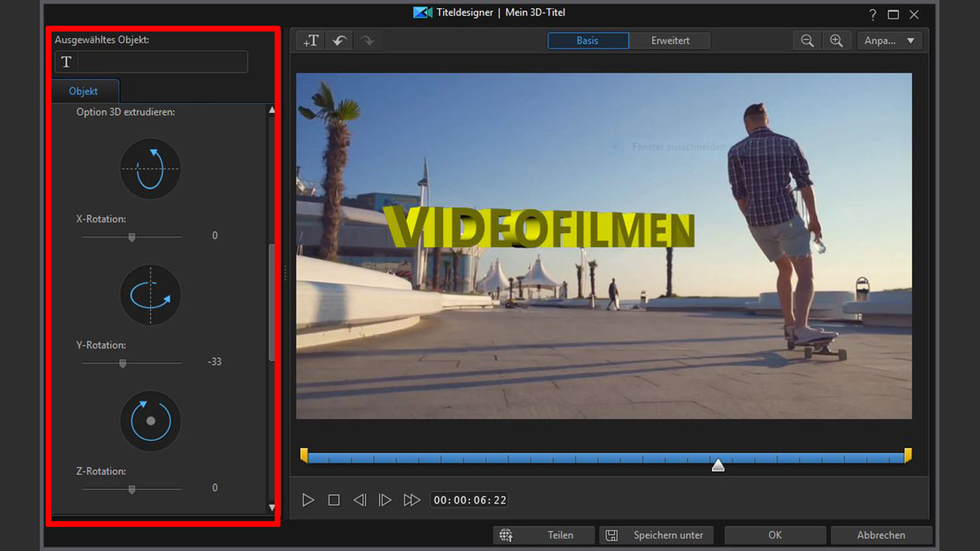Click the fast forward button
The width and height of the screenshot is (980, 551).
point(412,500)
